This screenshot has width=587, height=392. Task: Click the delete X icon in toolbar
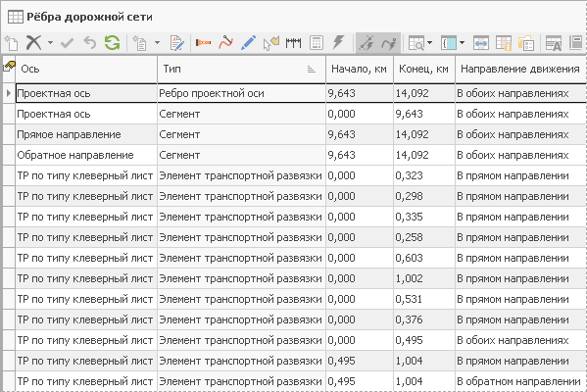33,43
